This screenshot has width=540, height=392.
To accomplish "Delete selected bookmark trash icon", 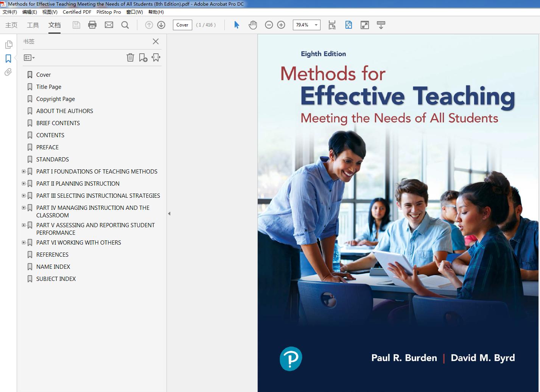I will [130, 57].
